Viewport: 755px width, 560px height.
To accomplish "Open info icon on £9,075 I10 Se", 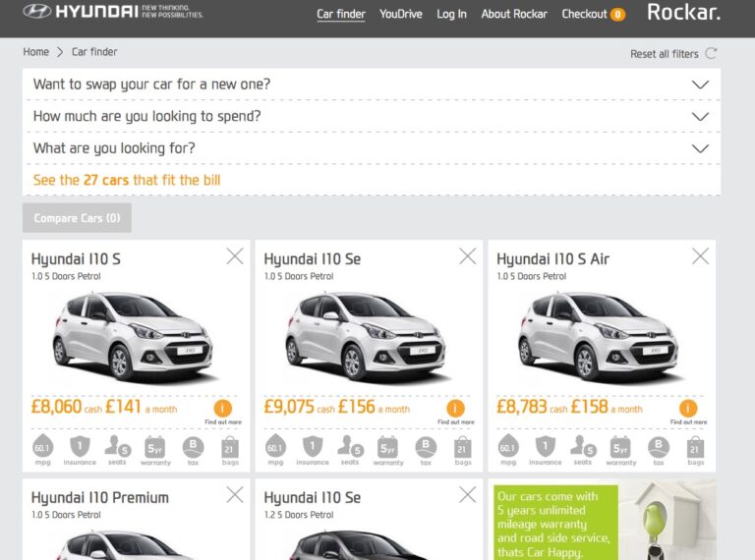I will [455, 409].
